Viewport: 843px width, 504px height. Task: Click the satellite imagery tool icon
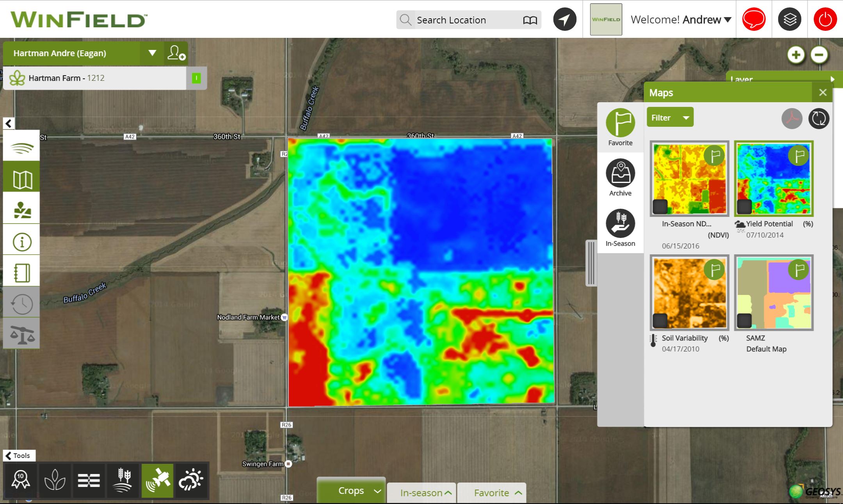point(157,480)
